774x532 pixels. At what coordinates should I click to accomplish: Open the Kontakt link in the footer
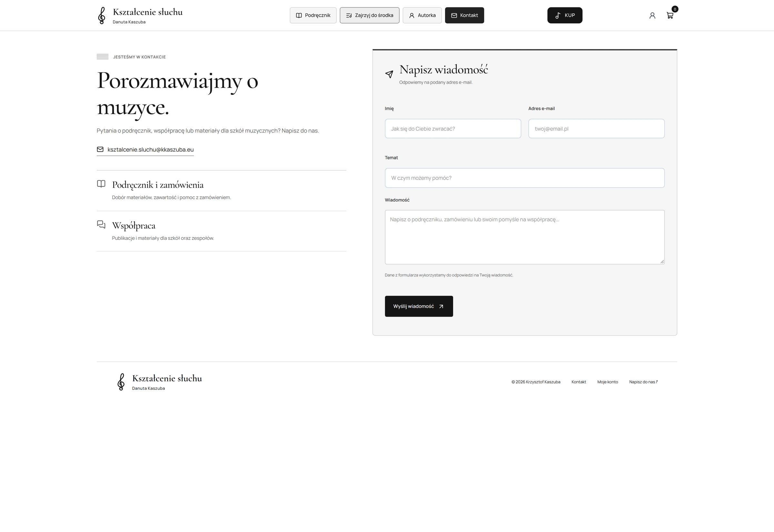pos(579,382)
